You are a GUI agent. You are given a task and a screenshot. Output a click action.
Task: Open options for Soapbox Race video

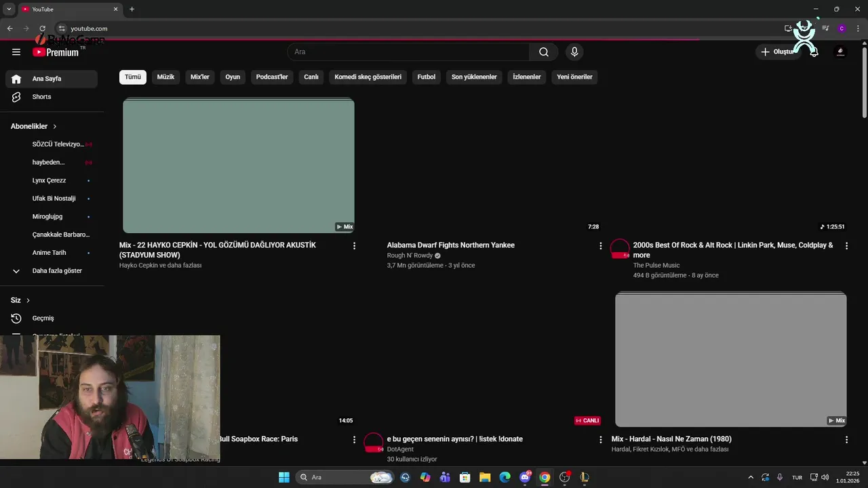coord(354,440)
